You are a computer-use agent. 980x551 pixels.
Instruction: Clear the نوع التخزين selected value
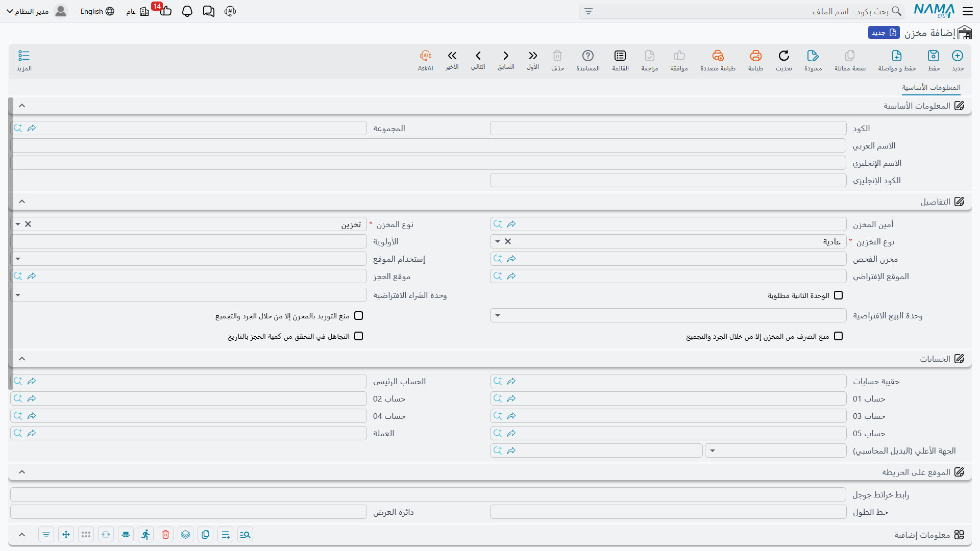click(x=508, y=242)
